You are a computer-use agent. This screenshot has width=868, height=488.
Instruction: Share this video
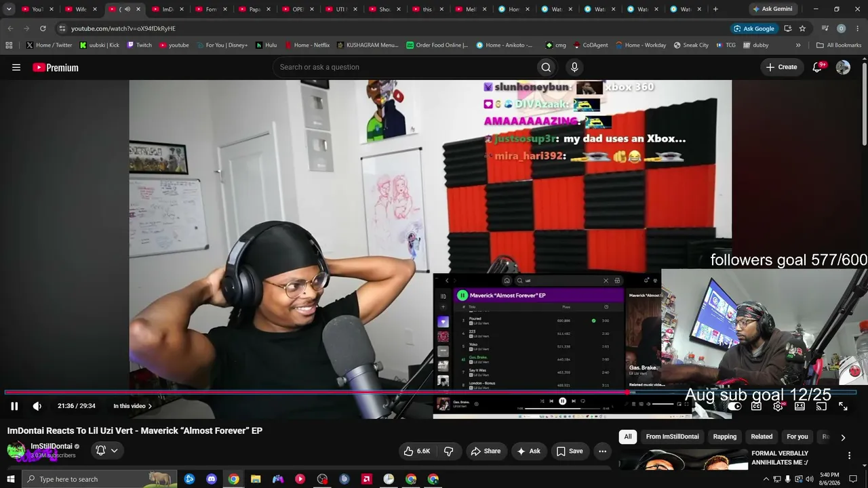486,451
